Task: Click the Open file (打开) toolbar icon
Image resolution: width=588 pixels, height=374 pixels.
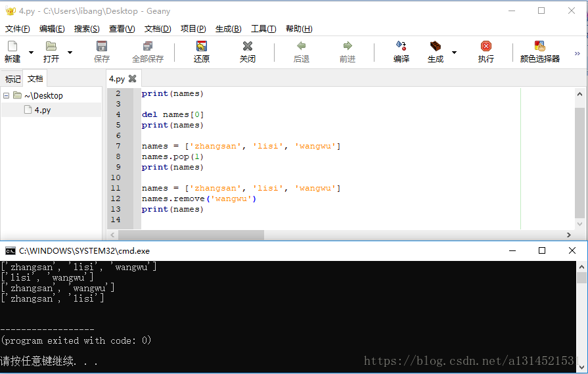Action: click(51, 46)
